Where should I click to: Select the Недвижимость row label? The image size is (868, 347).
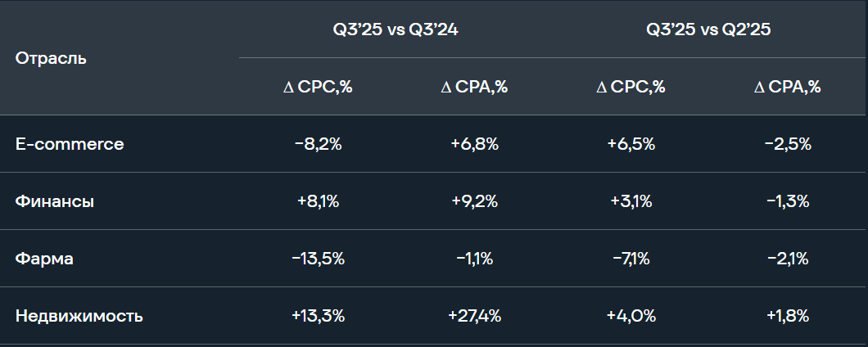pyautogui.click(x=79, y=316)
